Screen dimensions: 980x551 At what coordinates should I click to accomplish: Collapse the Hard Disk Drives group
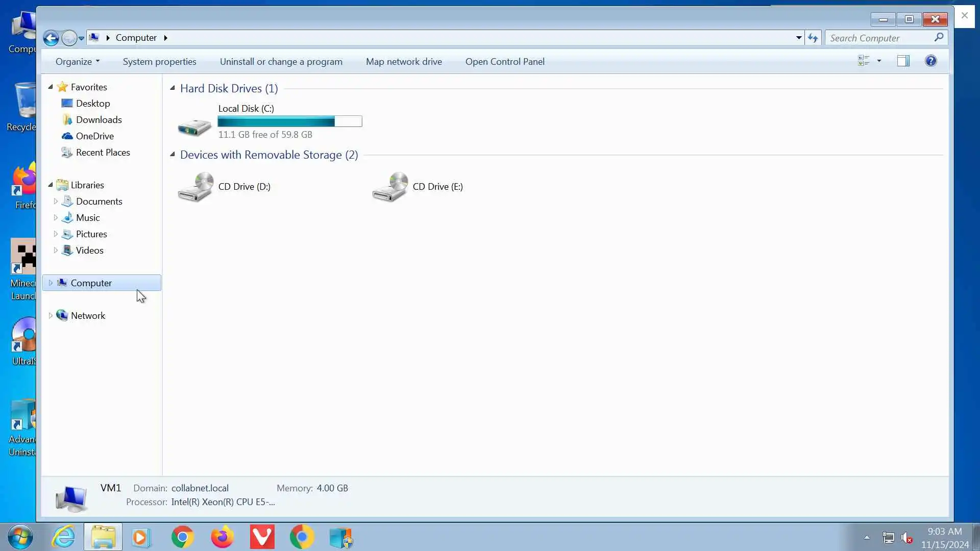pyautogui.click(x=173, y=88)
